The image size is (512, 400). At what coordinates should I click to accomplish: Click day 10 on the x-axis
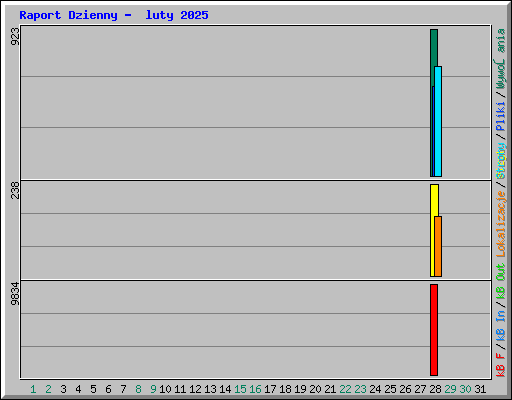pos(165,389)
